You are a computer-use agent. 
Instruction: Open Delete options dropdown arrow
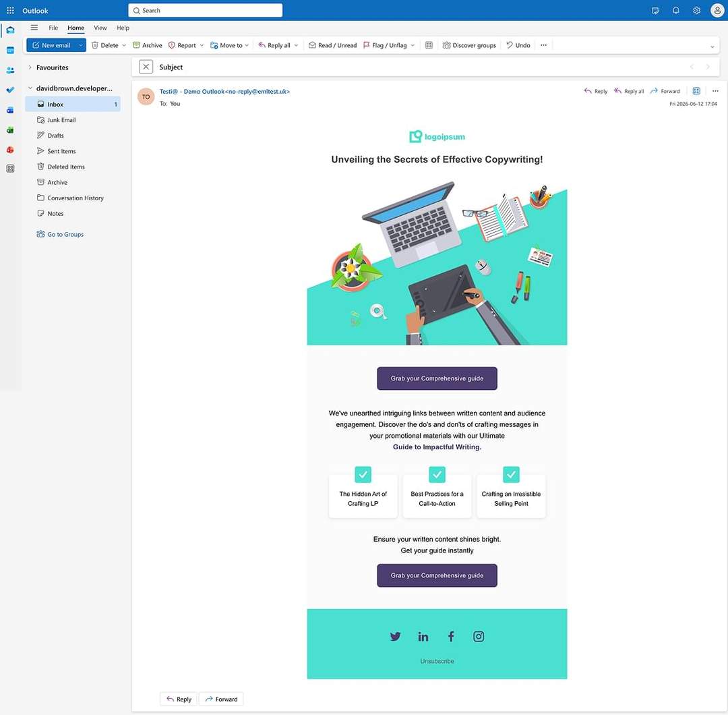click(x=124, y=45)
